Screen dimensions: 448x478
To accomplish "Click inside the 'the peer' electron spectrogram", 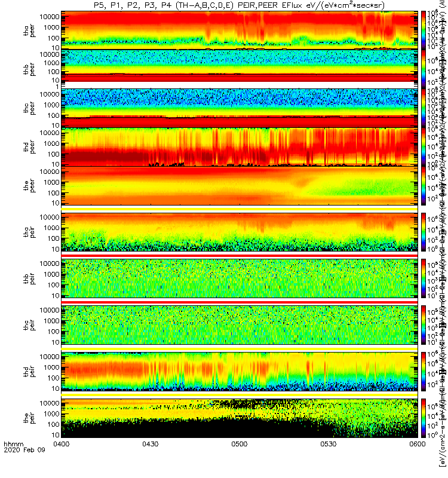I will [240, 185].
